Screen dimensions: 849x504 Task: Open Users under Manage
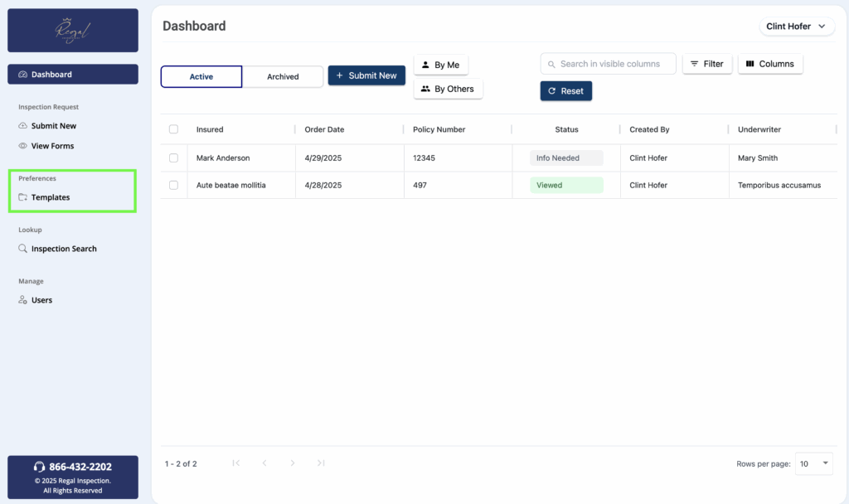[41, 300]
